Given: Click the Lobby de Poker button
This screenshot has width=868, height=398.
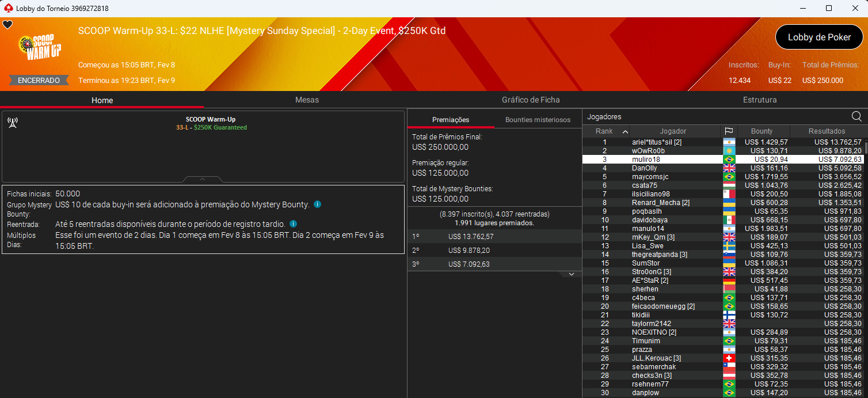Looking at the screenshot, I should (x=819, y=37).
